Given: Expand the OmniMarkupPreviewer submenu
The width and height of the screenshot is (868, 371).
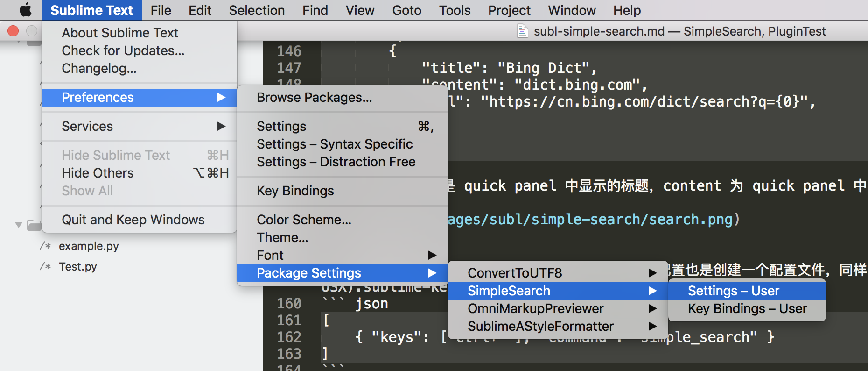Looking at the screenshot, I should tap(558, 308).
